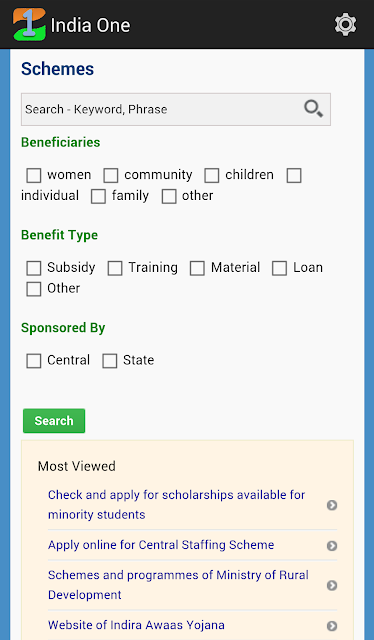Select the family checkbox

pos(98,196)
